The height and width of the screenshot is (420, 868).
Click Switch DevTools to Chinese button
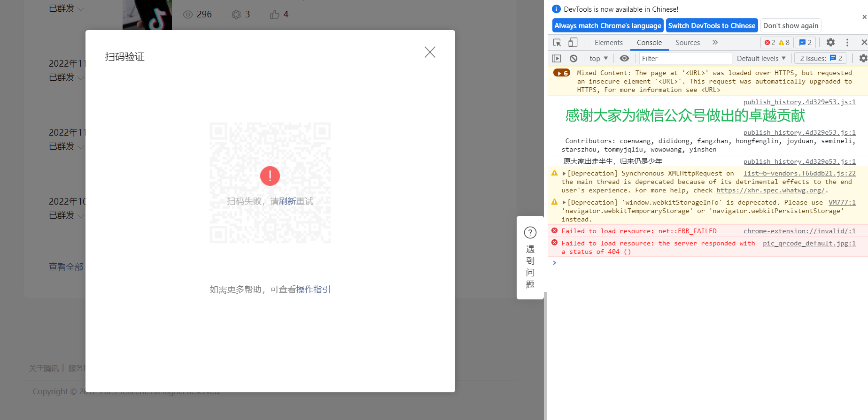point(712,26)
